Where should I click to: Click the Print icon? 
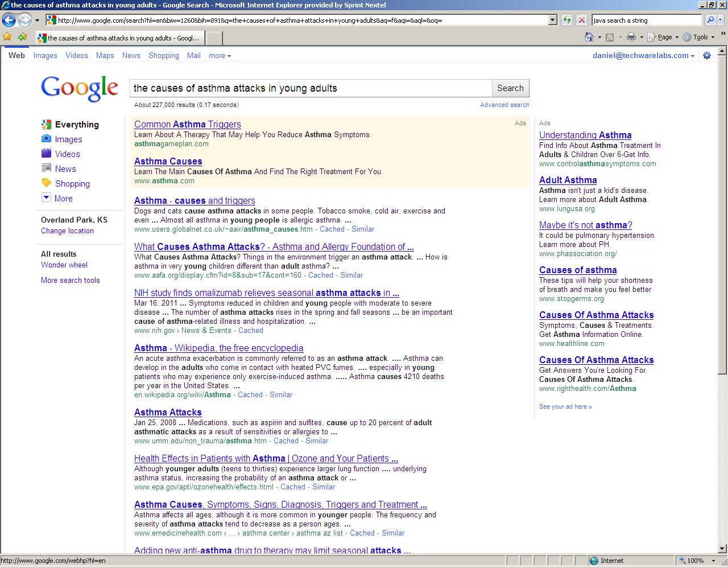click(631, 38)
